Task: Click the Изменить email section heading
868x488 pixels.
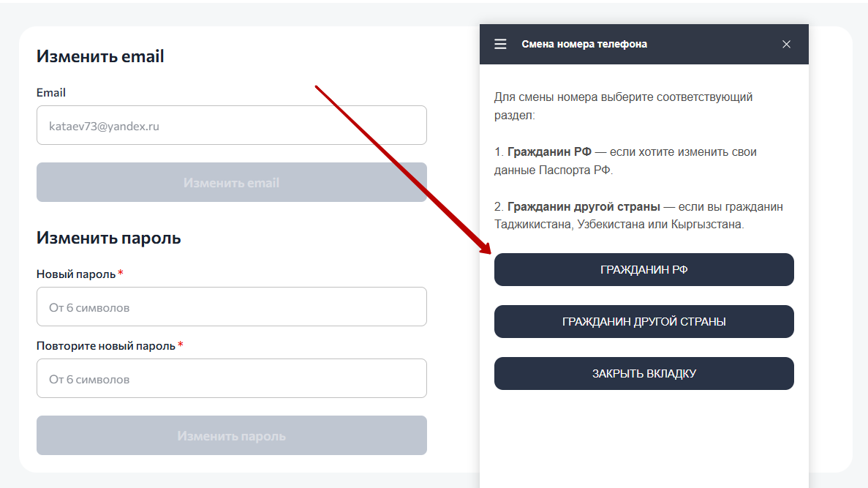Action: click(100, 56)
